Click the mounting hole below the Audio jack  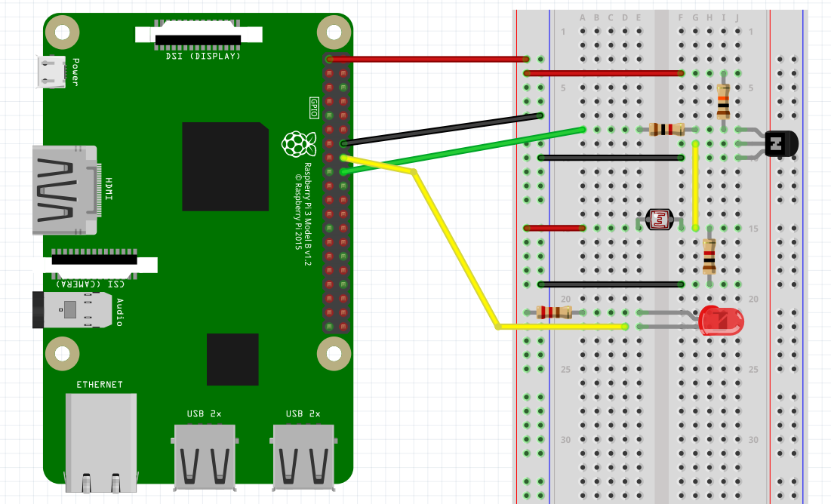63,354
